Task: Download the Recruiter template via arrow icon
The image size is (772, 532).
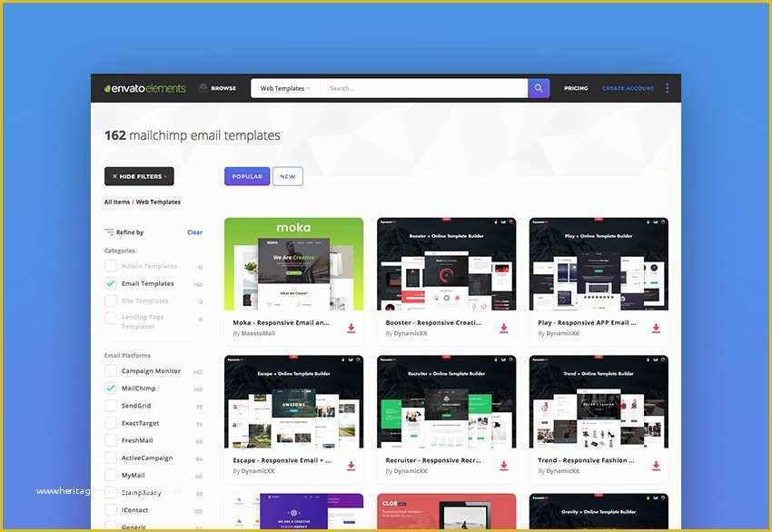Action: [504, 466]
